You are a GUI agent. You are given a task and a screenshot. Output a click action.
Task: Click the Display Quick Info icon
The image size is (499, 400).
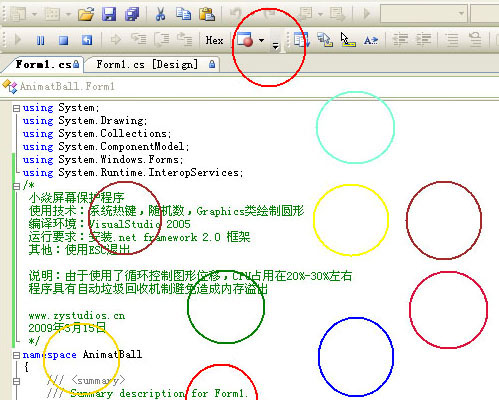click(348, 40)
